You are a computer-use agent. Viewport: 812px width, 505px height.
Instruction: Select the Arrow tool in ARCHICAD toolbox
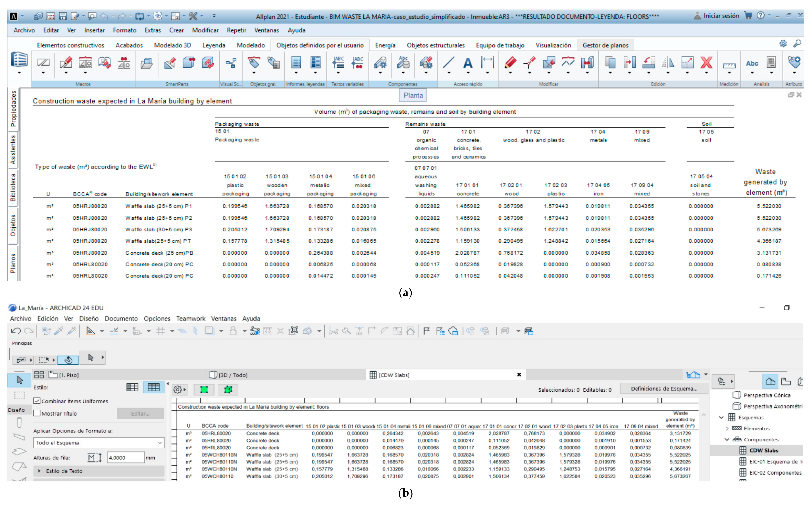coord(19,380)
